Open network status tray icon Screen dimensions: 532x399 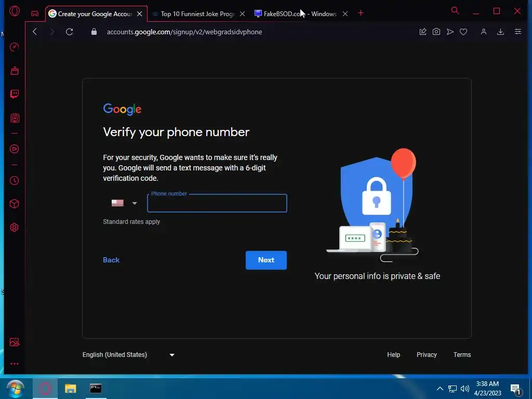pyautogui.click(x=453, y=389)
